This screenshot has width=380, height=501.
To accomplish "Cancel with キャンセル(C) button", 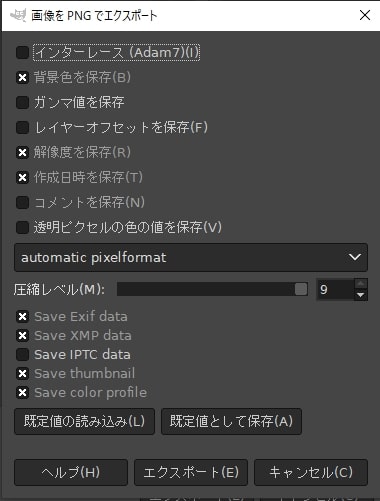I will [x=311, y=472].
